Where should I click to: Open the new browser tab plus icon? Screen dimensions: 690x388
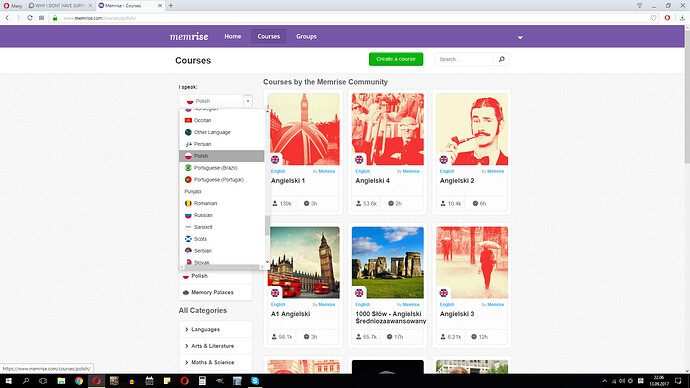pyautogui.click(x=171, y=6)
